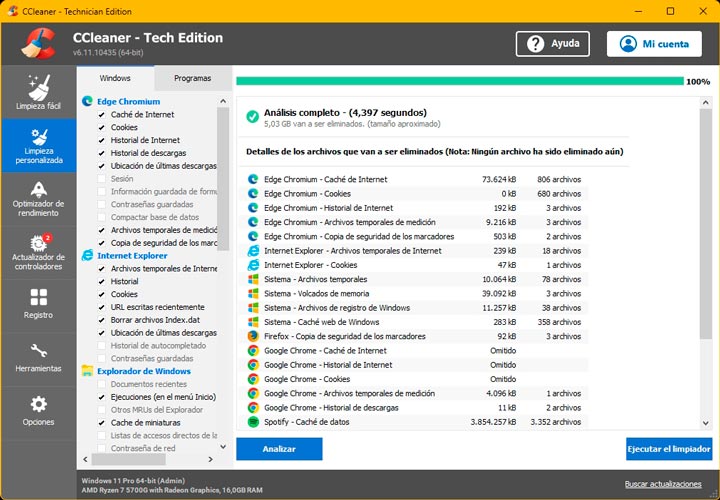Collapse the Explorador de Windows group
The height and width of the screenshot is (500, 720).
(144, 371)
